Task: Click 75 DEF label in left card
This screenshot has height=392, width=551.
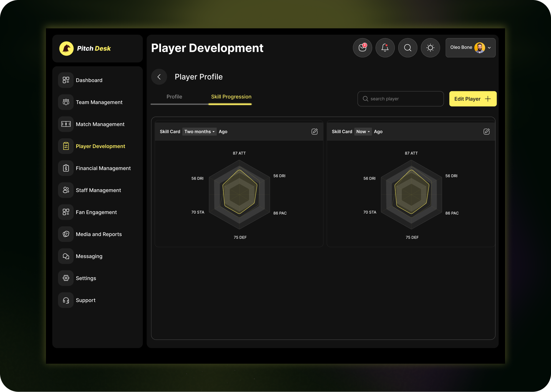Action: pyautogui.click(x=240, y=237)
